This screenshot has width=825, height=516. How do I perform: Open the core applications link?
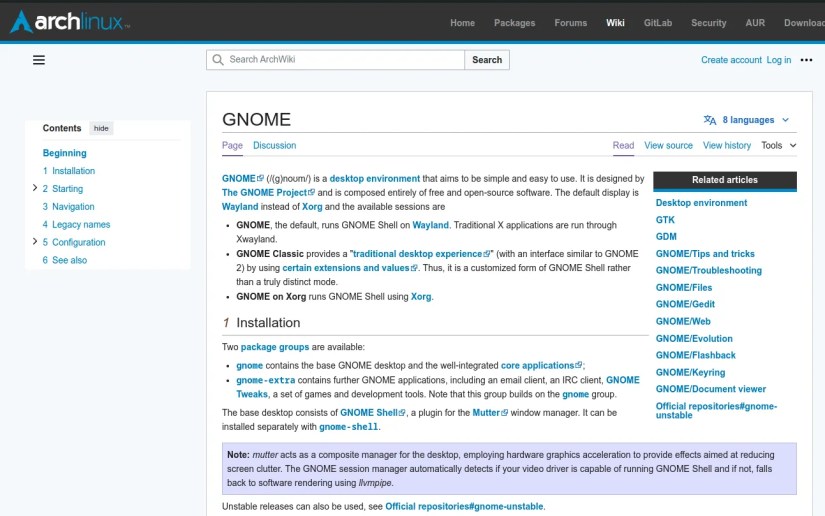[x=541, y=366]
